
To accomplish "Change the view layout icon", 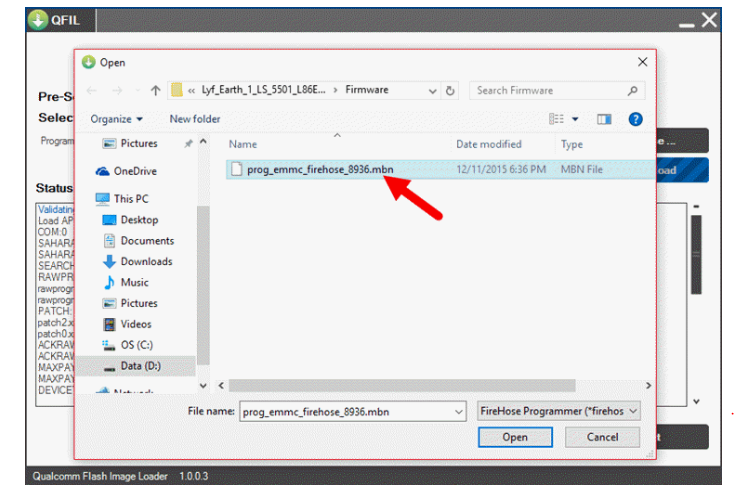I will tap(556, 119).
